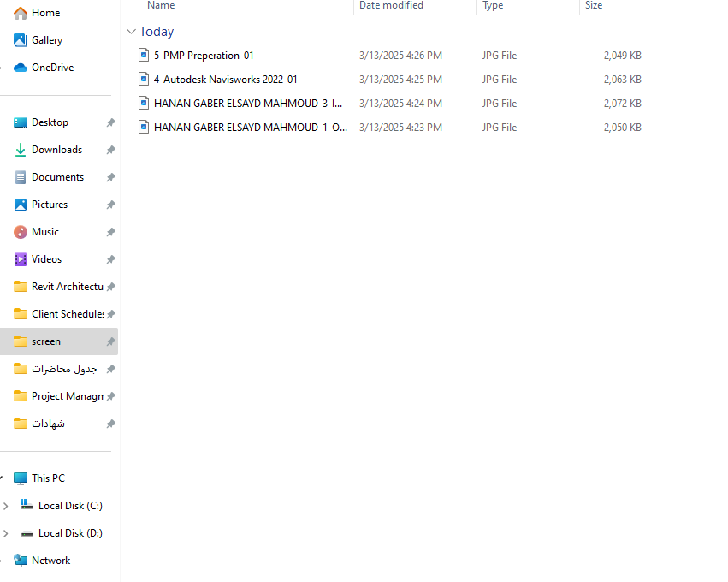Image resolution: width=728 pixels, height=582 pixels.
Task: Click the Downloads arrow icon
Action: pos(21,150)
